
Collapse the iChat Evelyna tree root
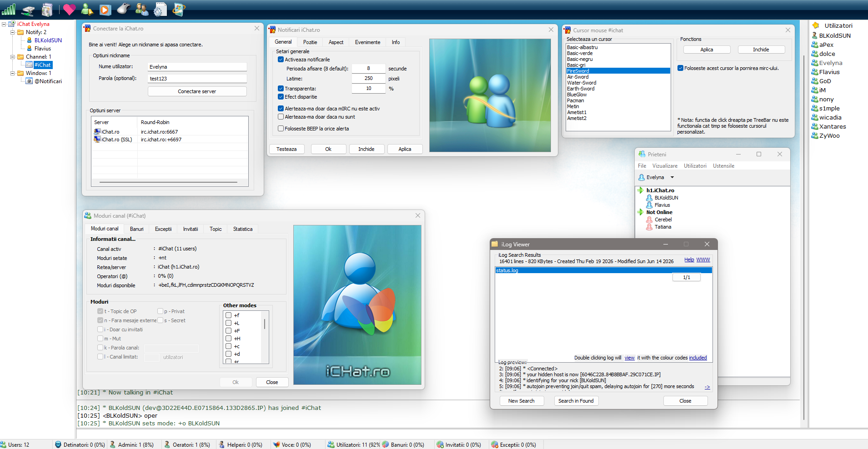pyautogui.click(x=4, y=24)
